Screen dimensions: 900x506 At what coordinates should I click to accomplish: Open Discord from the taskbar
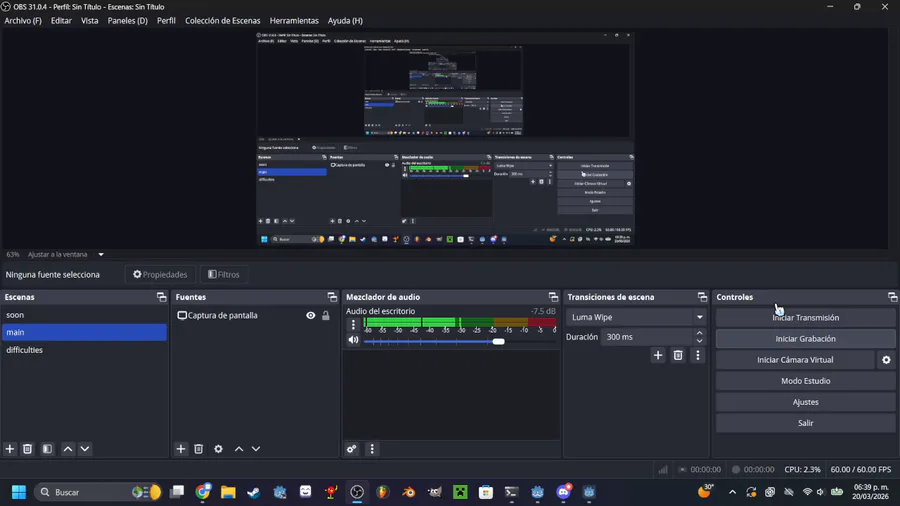point(564,492)
